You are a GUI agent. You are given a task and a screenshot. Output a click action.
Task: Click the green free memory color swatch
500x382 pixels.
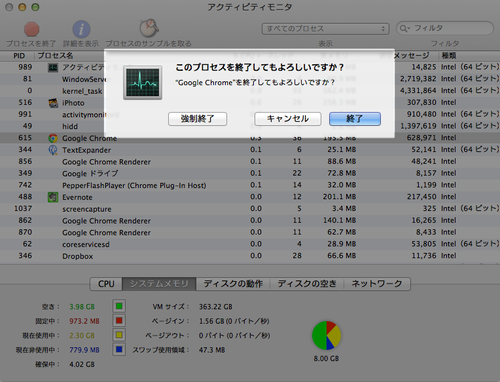click(119, 306)
